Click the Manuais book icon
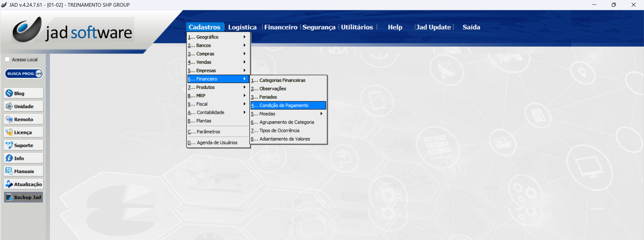Viewport: 644px width, 240px height. point(9,171)
